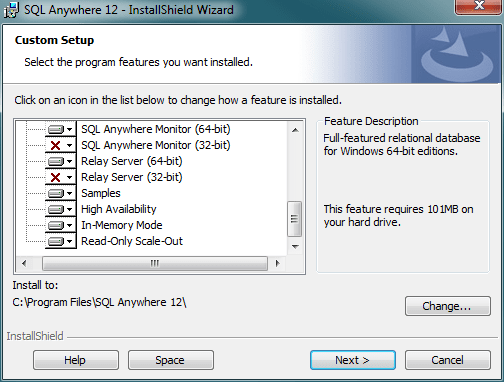Open install dropdown arrow for Relay Server (64-bit)

69,161
